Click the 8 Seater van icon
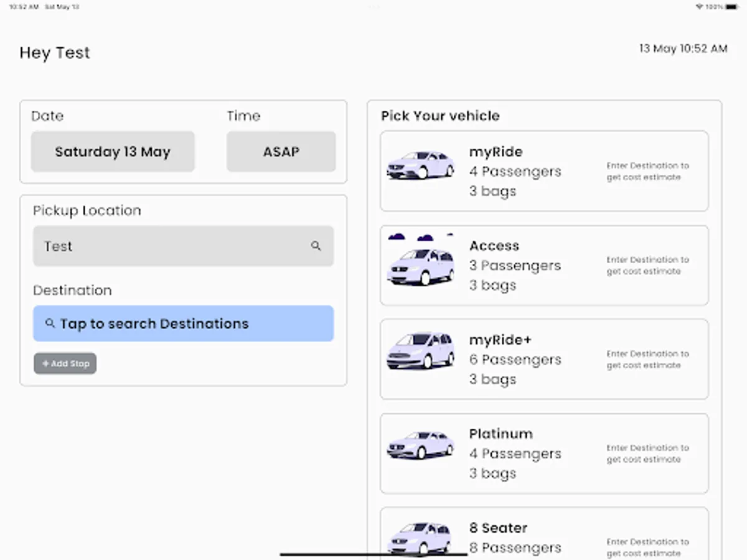 pos(420,538)
